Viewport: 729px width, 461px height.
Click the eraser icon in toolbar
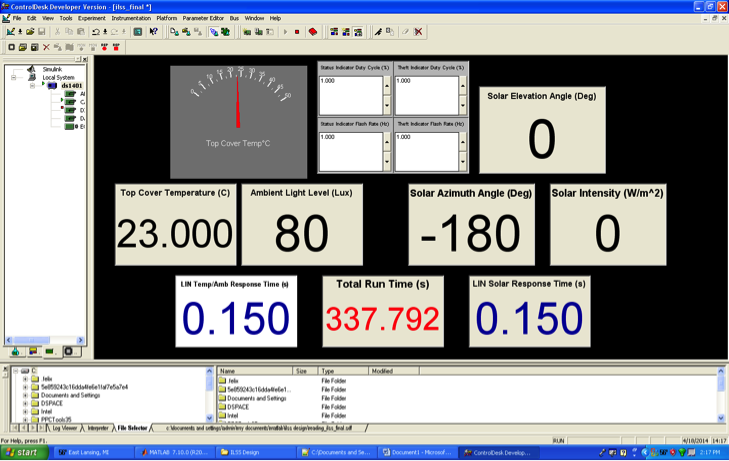point(405,32)
